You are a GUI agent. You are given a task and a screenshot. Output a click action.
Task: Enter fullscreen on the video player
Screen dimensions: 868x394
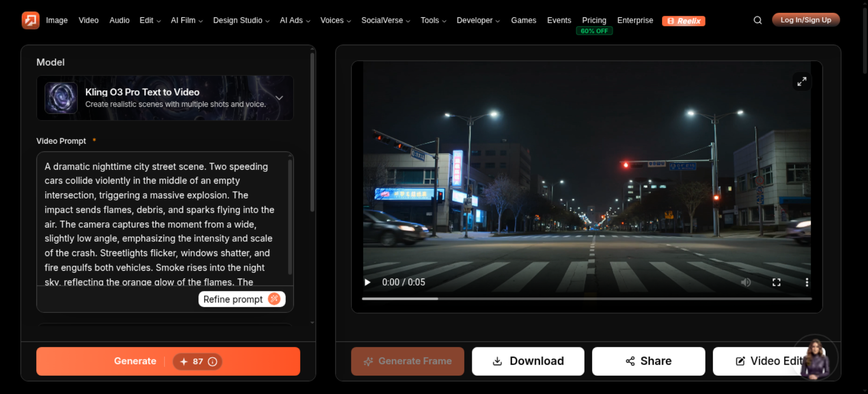point(776,282)
